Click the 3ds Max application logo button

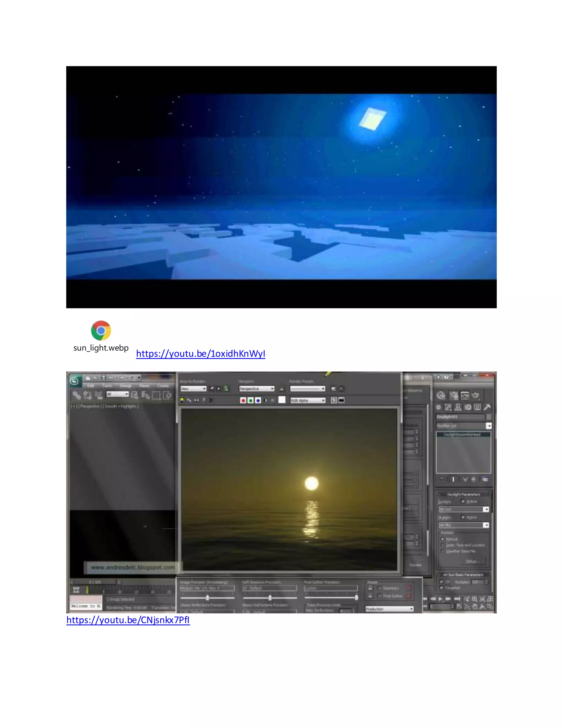(75, 381)
